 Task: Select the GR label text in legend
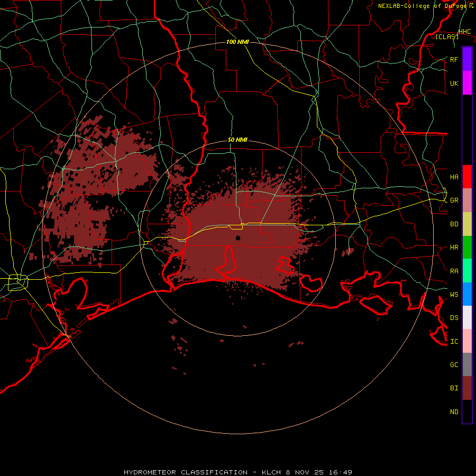point(454,200)
